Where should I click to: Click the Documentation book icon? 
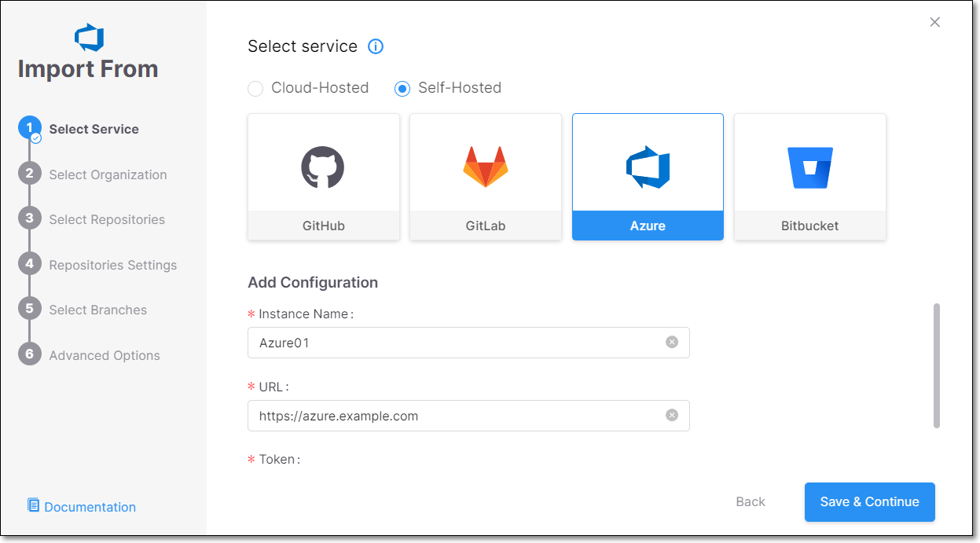pos(33,505)
